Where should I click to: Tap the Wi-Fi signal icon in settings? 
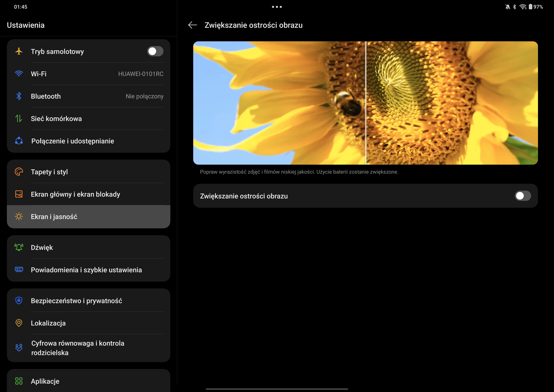[19, 74]
